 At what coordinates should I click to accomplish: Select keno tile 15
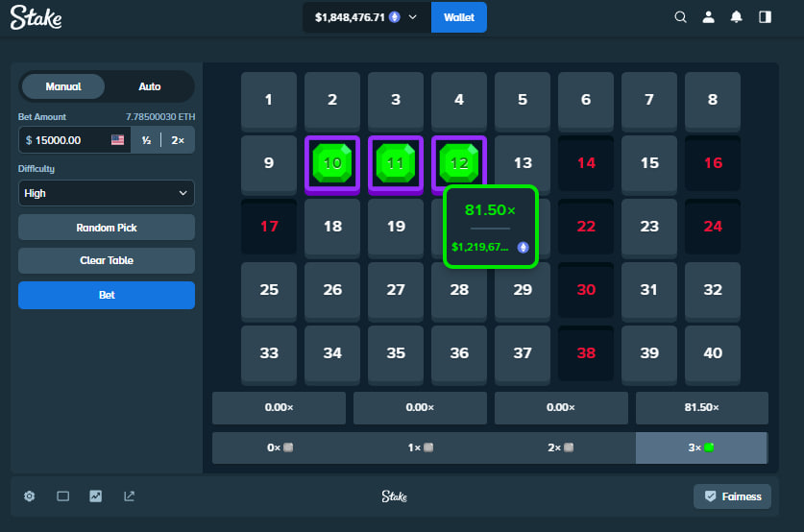649,163
